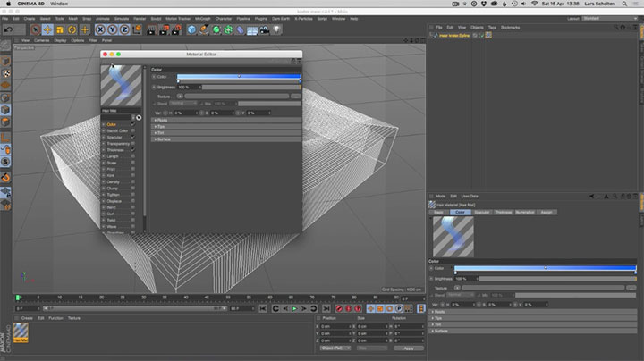Expand Tint section in Material Editor

226,133
